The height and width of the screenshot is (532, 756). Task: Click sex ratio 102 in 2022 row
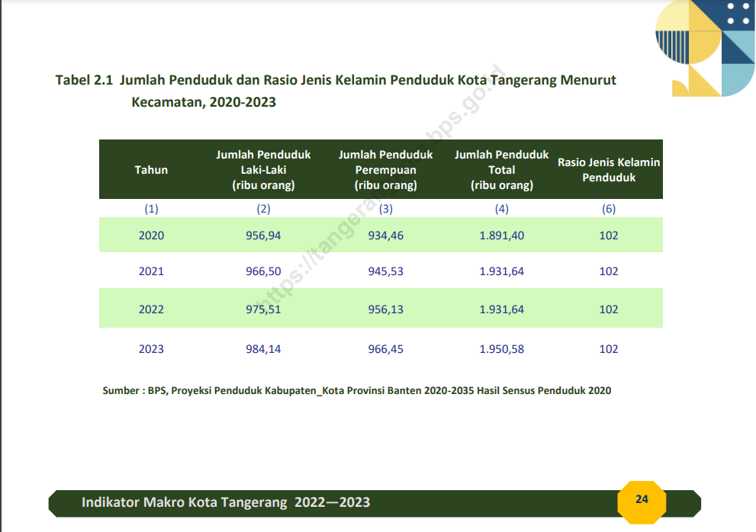[609, 309]
